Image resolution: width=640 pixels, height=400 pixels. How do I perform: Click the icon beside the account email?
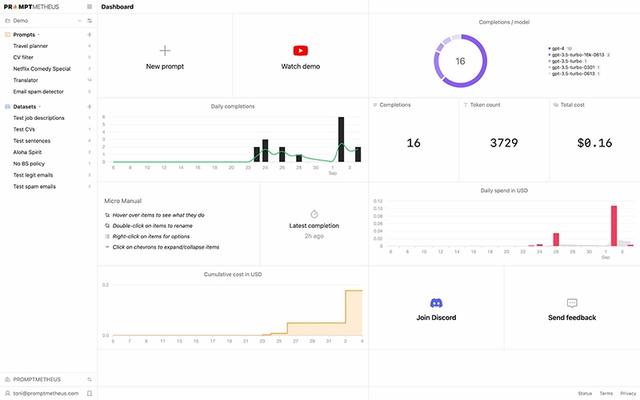point(89,393)
